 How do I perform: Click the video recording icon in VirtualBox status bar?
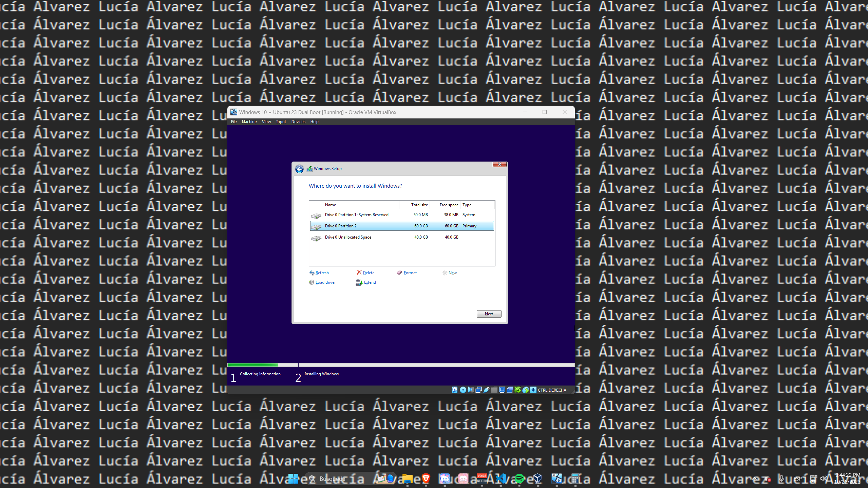tap(510, 390)
